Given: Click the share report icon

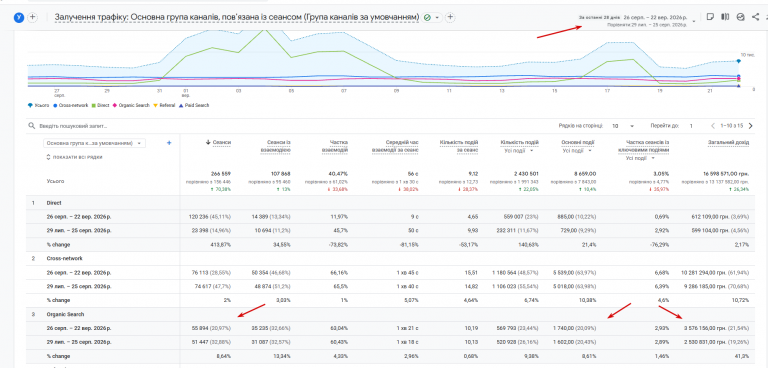Looking at the screenshot, I should [755, 17].
